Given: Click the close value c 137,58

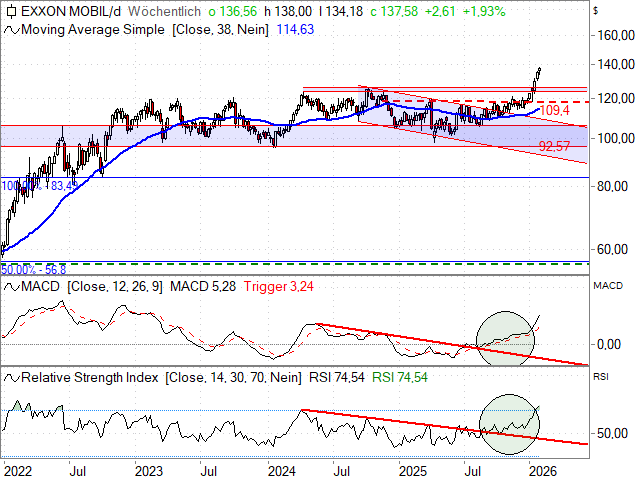Looking at the screenshot, I should pyautogui.click(x=394, y=11).
